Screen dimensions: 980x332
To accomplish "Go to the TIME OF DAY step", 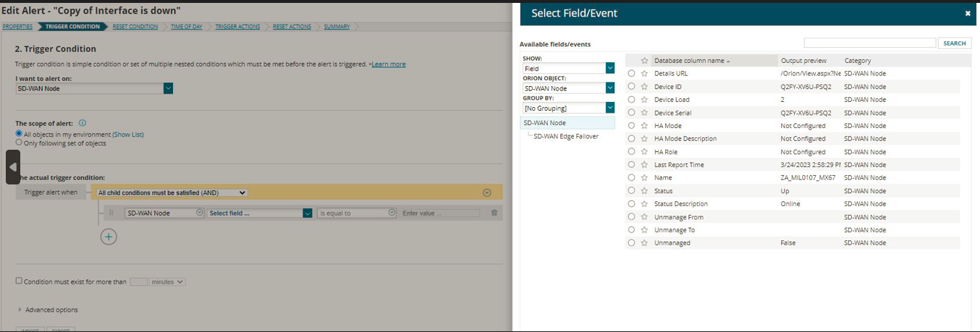I will tap(186, 27).
